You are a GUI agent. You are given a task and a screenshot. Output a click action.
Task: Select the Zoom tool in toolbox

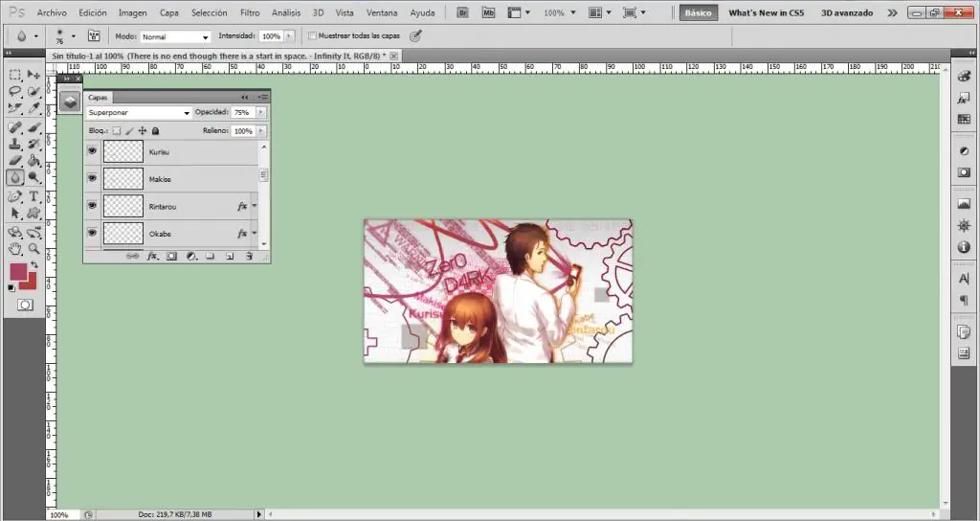pos(33,249)
